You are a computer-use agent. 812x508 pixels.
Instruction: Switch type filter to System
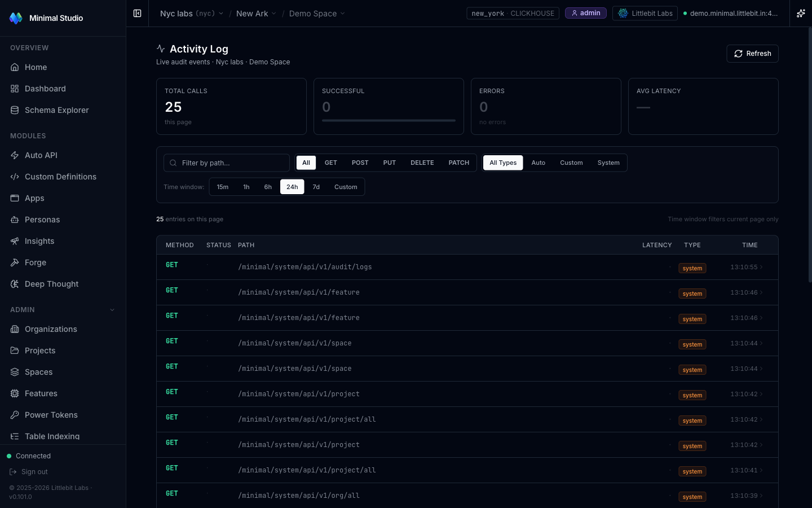pos(608,163)
